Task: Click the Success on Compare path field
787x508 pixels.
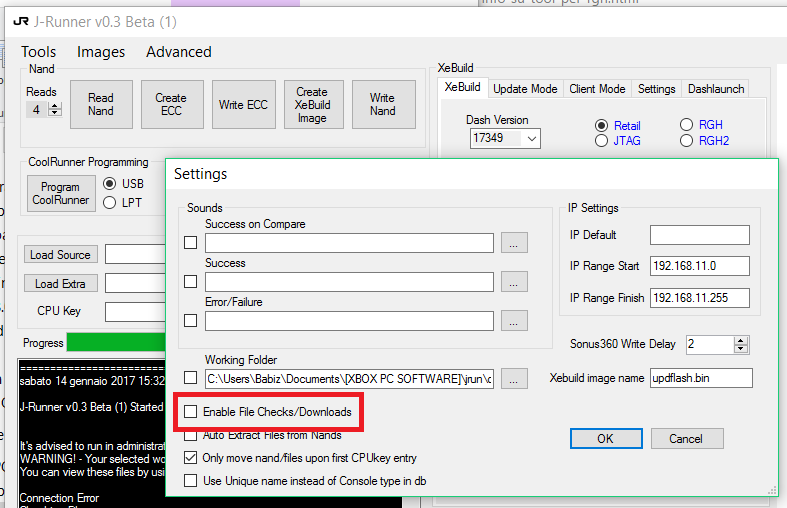Action: point(349,243)
